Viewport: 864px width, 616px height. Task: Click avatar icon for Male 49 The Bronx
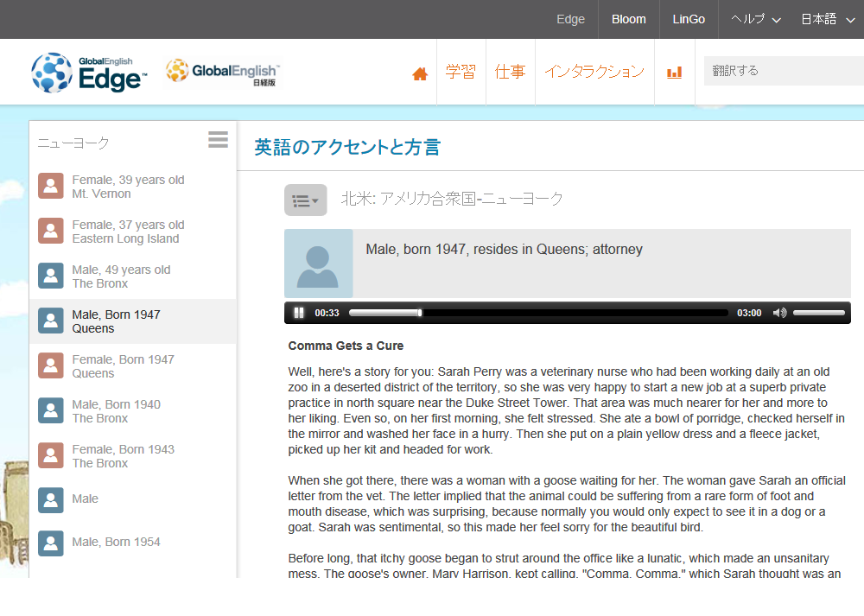coord(51,276)
